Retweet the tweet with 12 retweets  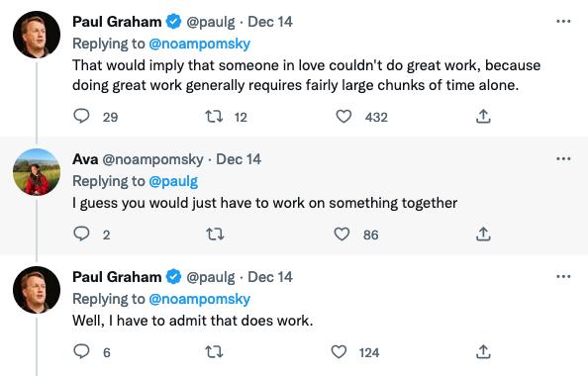[x=214, y=117]
